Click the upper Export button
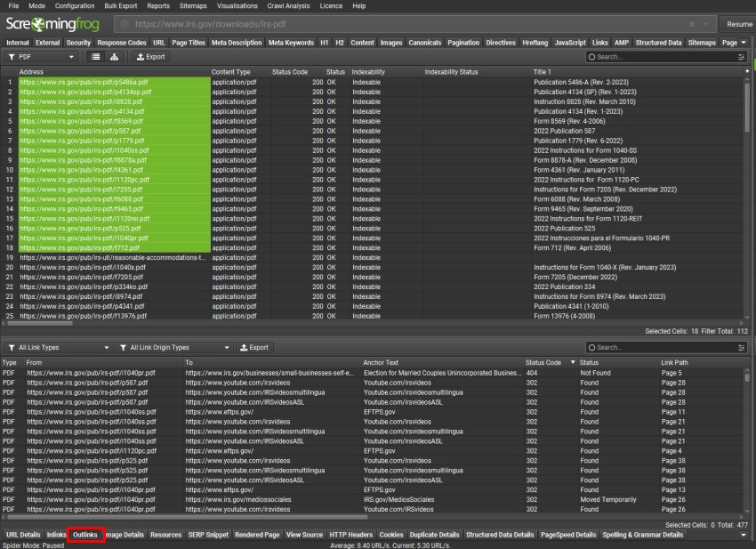Screen dimensions: 756x549 (x=151, y=57)
